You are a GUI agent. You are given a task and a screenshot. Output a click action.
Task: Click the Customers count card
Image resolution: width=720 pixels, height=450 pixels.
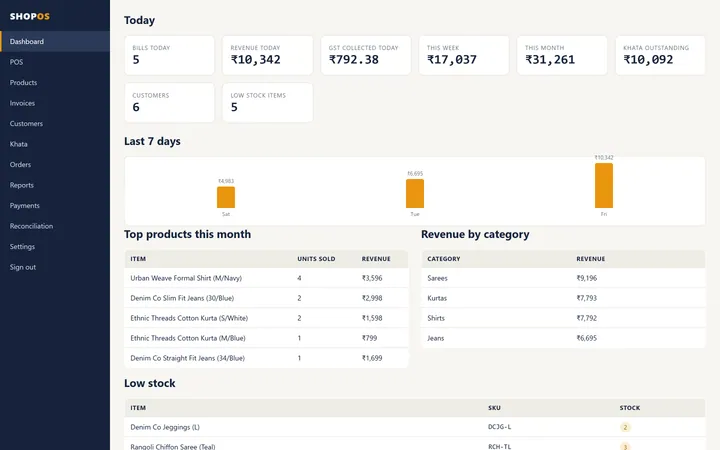[x=169, y=103]
